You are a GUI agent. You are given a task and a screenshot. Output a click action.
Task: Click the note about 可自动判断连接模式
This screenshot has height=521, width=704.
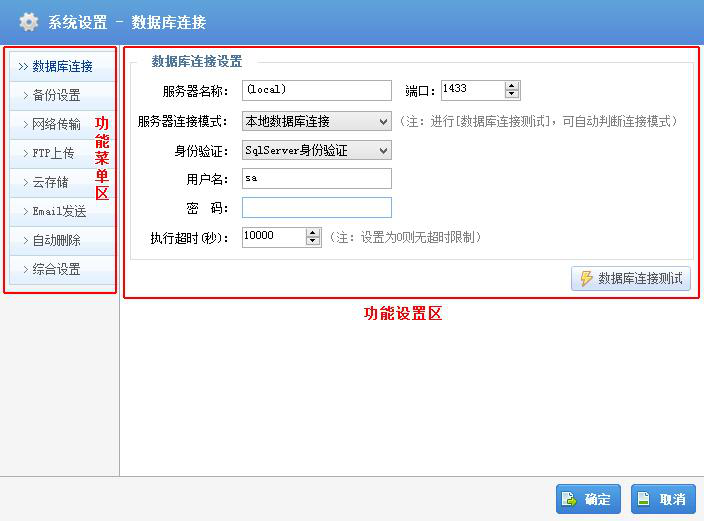[538, 121]
